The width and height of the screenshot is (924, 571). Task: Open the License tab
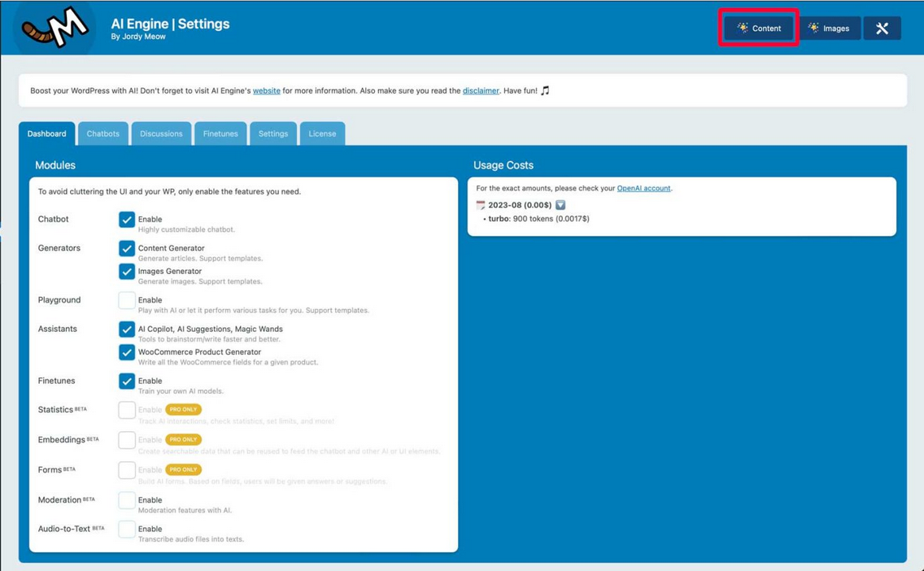[x=322, y=133]
